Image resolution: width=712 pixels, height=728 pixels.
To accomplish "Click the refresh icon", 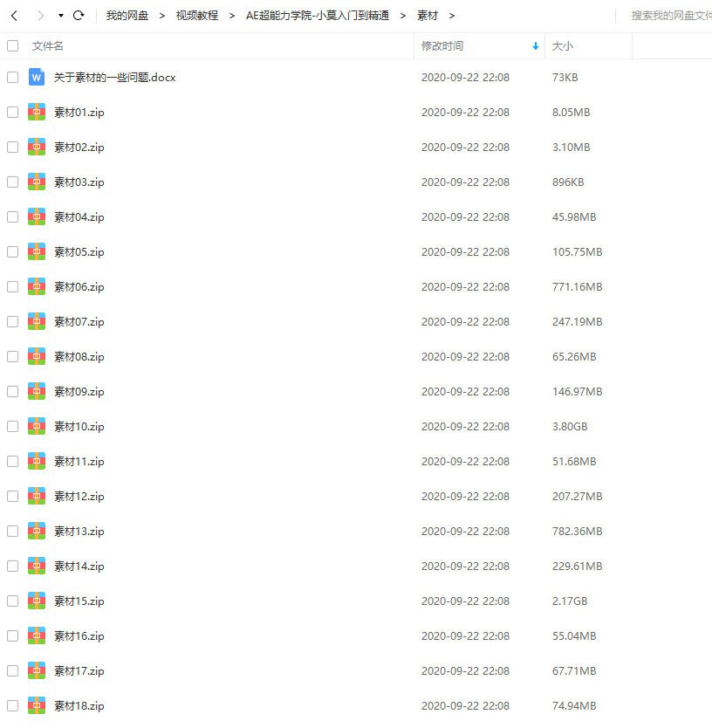I will 78,15.
